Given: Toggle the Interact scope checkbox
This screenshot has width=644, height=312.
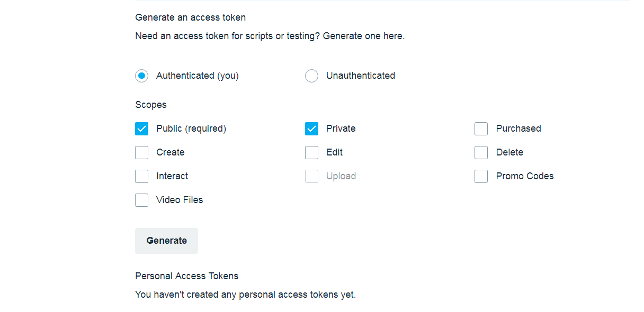Looking at the screenshot, I should 141,176.
